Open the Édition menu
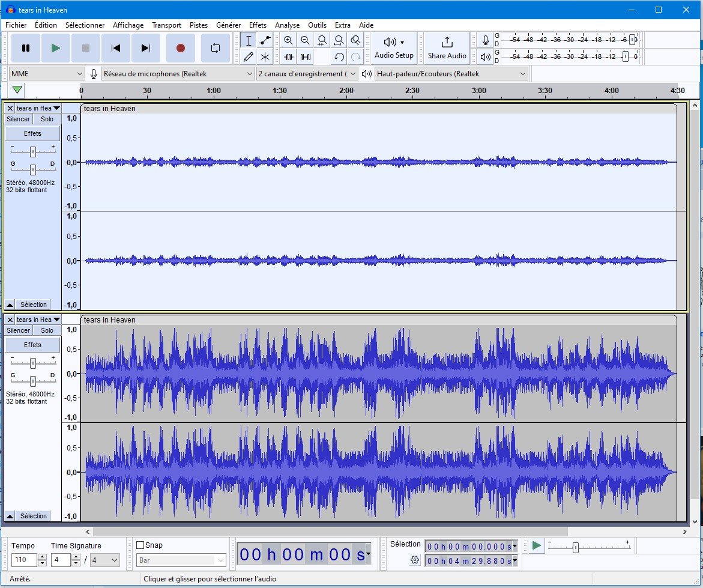Image resolution: width=703 pixels, height=588 pixels. coord(46,25)
